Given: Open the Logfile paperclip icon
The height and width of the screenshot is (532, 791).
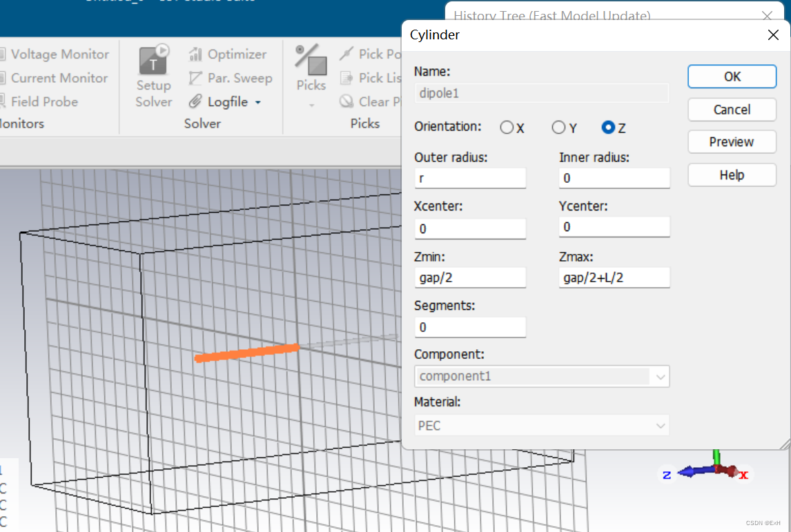Looking at the screenshot, I should [195, 101].
